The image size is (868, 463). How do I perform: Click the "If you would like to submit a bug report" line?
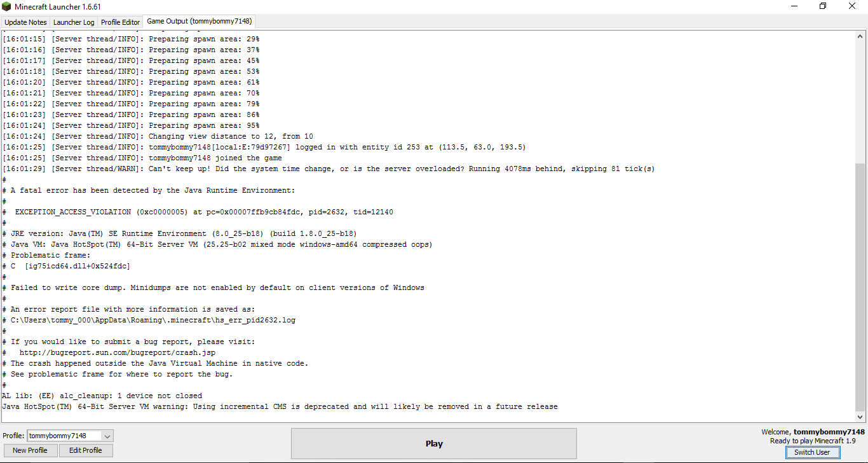129,342
